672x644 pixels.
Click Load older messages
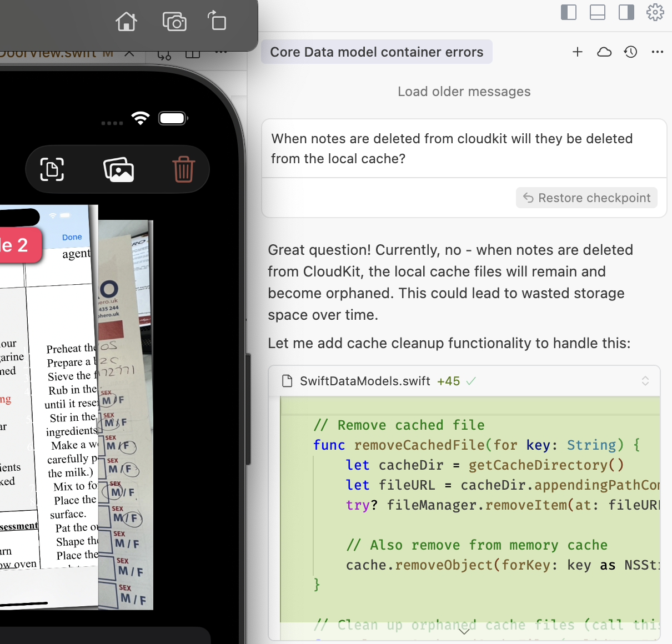click(x=464, y=92)
